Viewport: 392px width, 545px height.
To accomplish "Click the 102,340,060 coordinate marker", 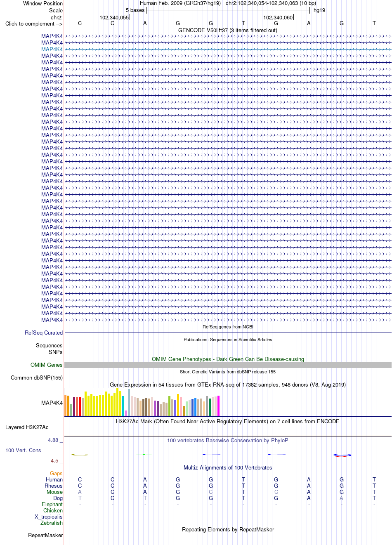I will click(278, 17).
